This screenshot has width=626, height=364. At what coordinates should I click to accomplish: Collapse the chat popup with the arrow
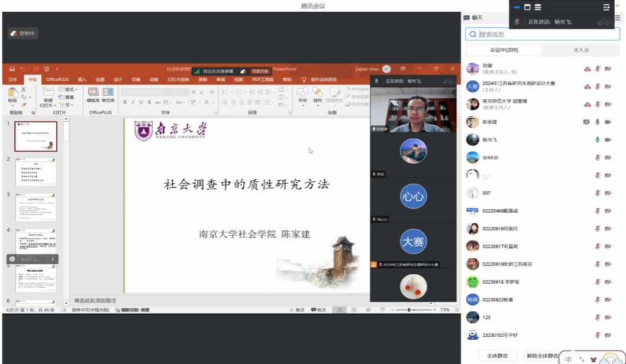[53, 259]
